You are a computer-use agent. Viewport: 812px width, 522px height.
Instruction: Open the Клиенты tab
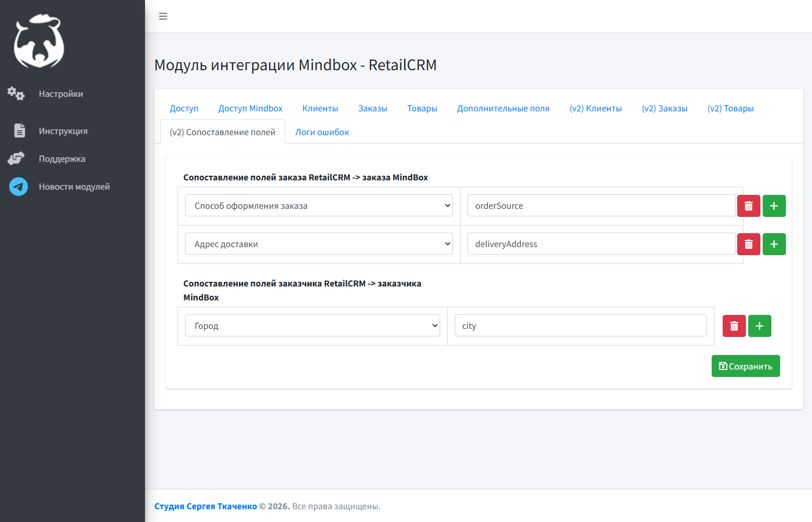click(320, 108)
